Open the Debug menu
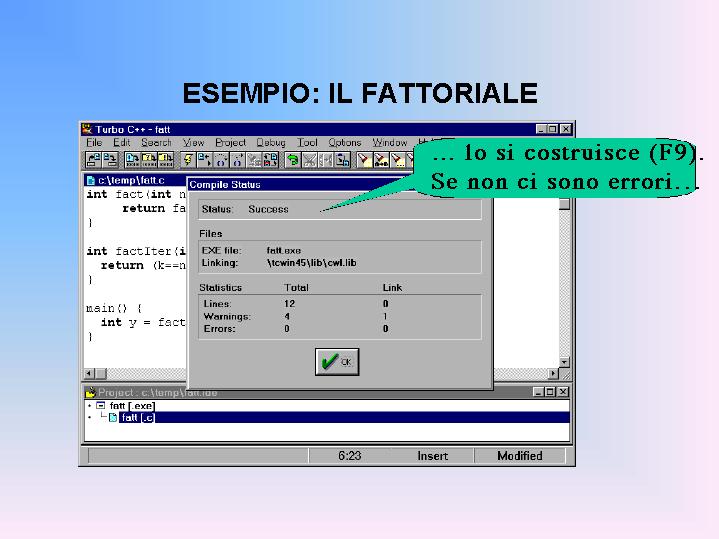Screen dimensions: 719x539 270,143
